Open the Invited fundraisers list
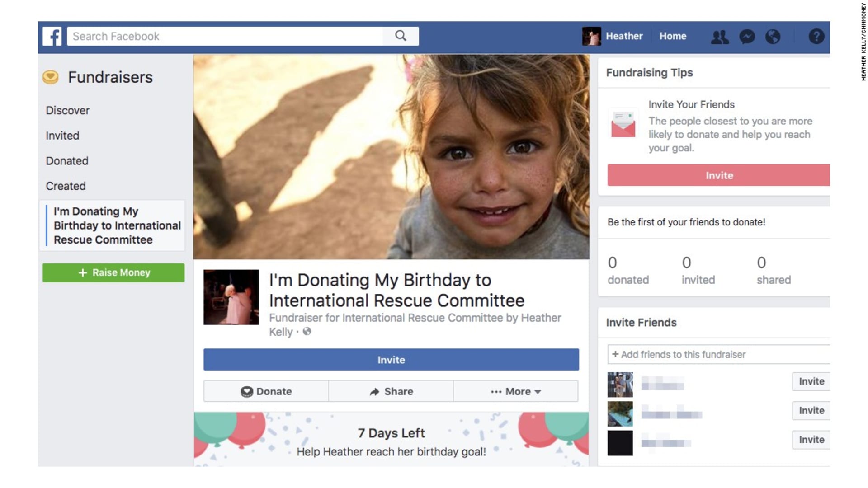Screen dimensions: 868x488 click(62, 136)
